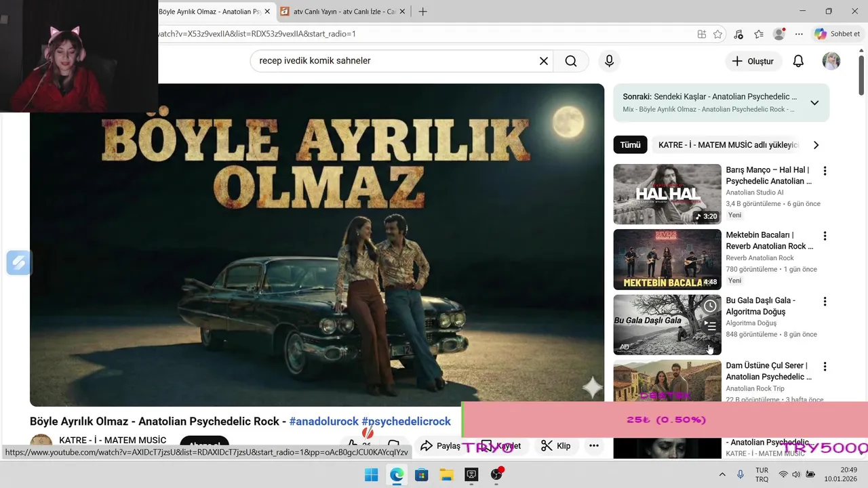The image size is (868, 488).
Task: Open the TUR TRQ language switcher
Action: 762,474
